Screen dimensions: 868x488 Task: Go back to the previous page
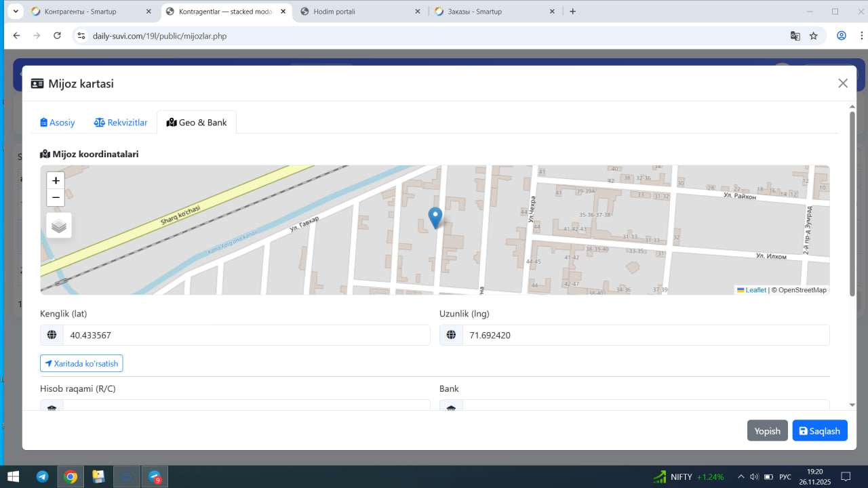coord(16,35)
